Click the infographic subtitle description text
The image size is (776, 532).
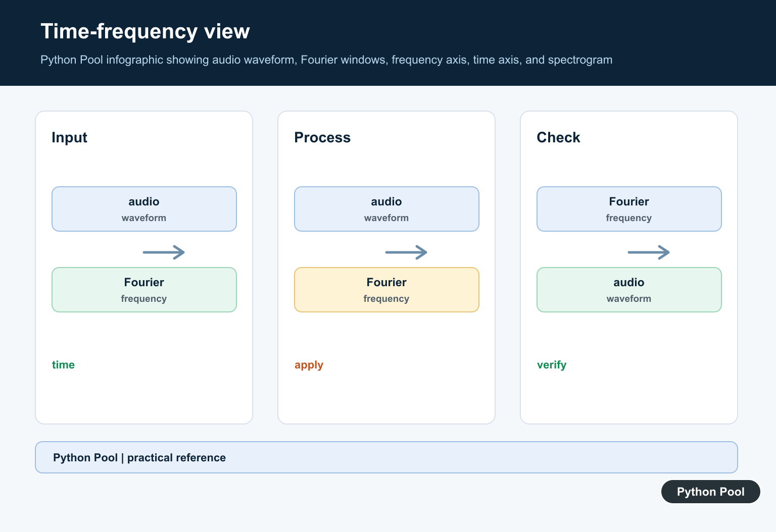tap(326, 60)
